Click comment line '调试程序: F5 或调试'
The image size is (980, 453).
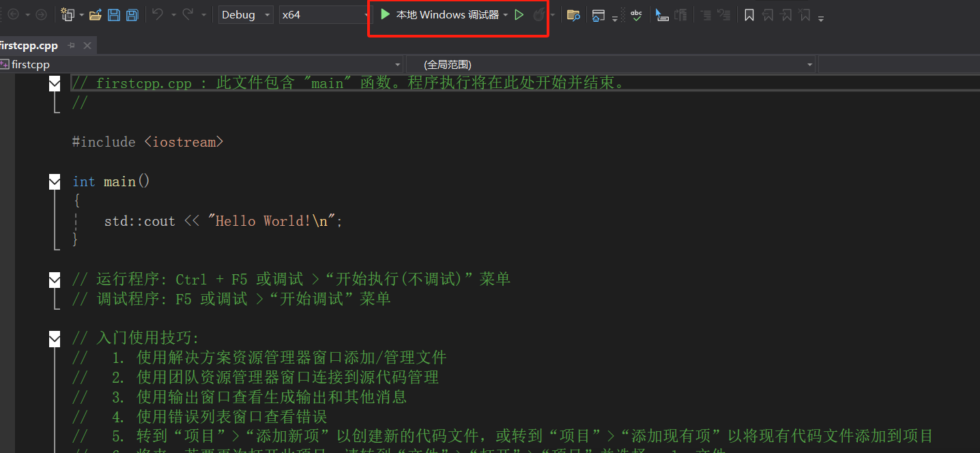[231, 299]
